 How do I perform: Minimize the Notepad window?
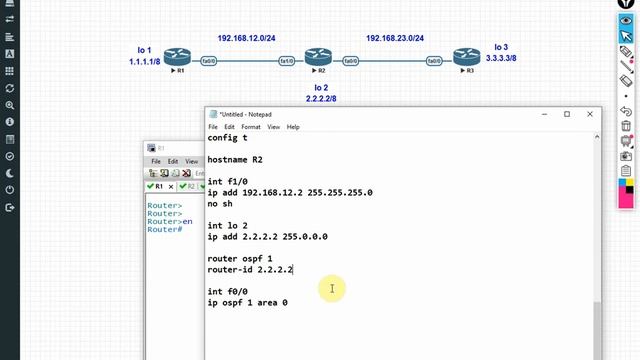(544, 114)
